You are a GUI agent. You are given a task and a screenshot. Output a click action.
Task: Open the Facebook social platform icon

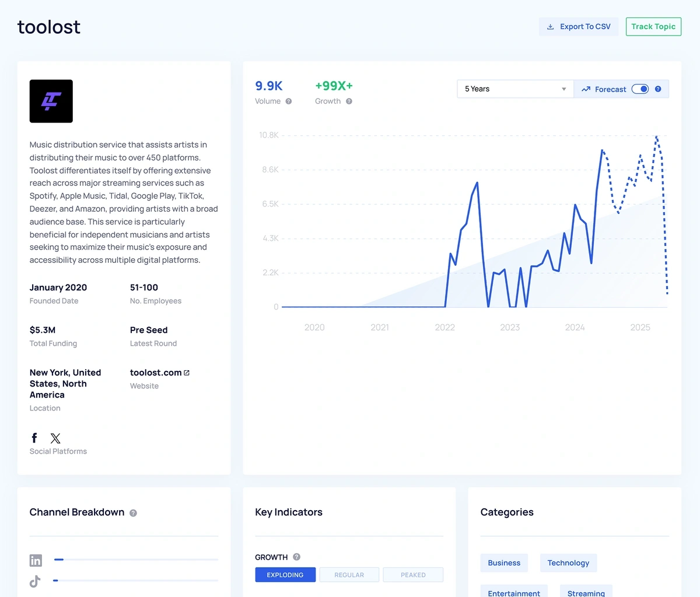34,438
